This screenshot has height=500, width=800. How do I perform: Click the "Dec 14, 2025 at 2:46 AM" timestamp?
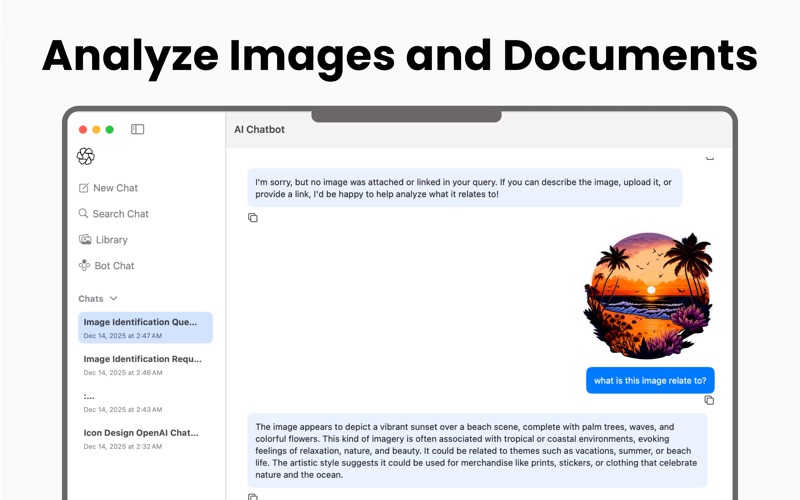coord(123,372)
